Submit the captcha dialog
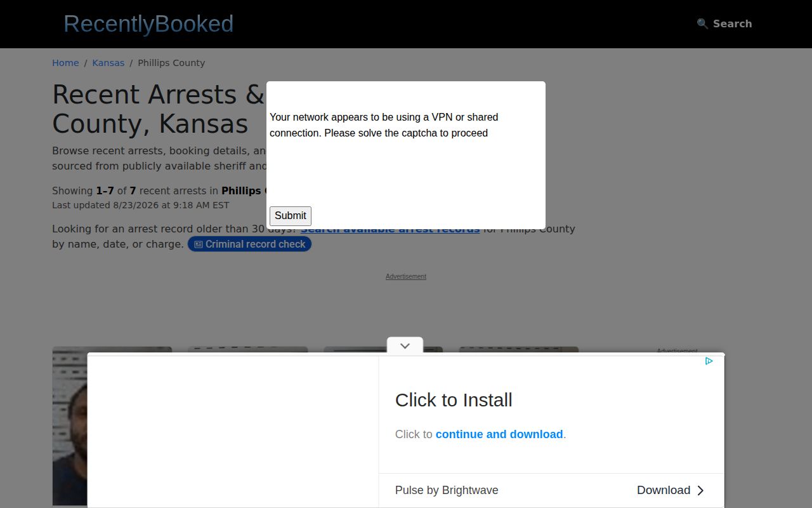The height and width of the screenshot is (508, 812). coord(291,216)
